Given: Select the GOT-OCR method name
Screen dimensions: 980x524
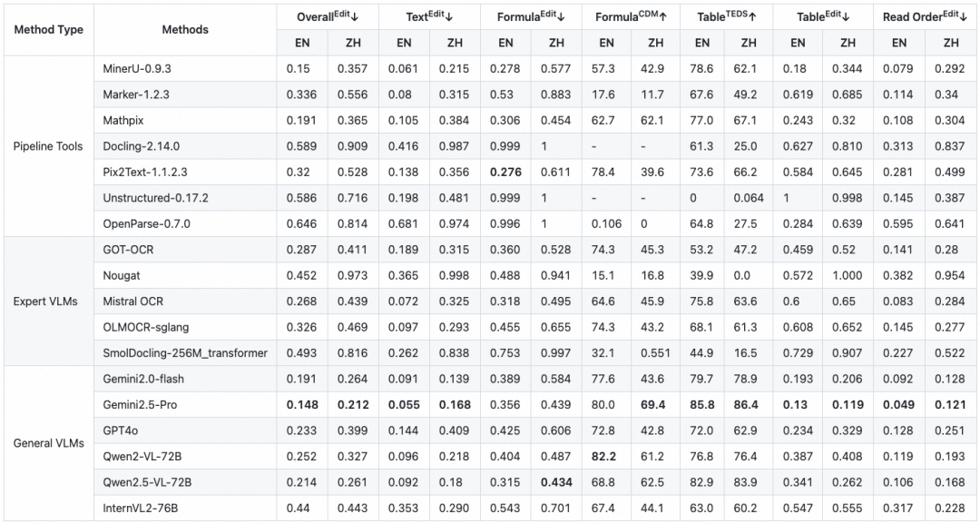Looking at the screenshot, I should point(128,250).
